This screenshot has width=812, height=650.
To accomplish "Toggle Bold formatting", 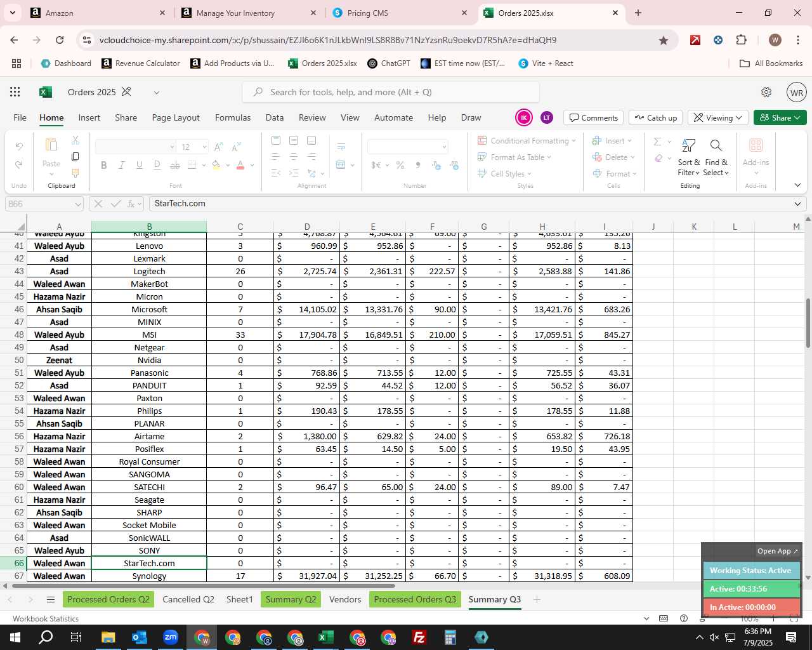I will tap(103, 165).
